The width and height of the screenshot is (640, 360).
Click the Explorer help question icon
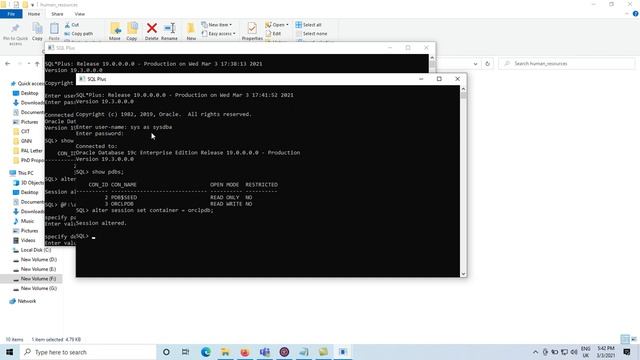tap(636, 14)
